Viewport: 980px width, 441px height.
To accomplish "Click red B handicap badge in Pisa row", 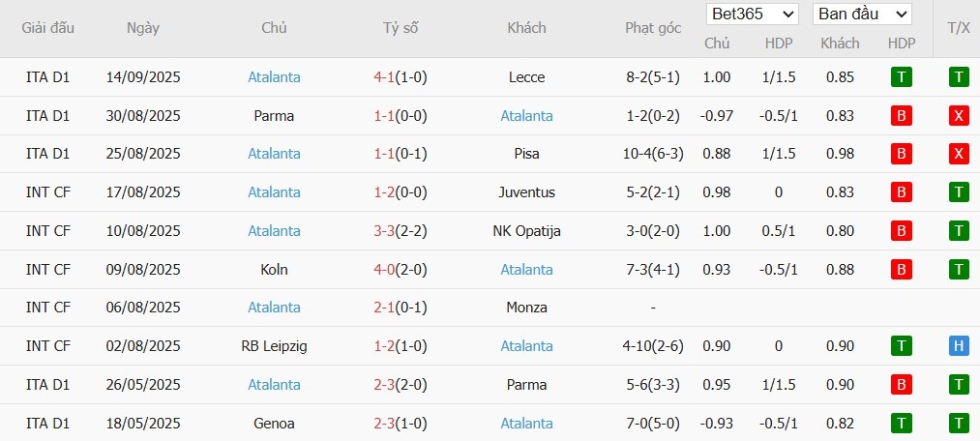I will (x=902, y=154).
